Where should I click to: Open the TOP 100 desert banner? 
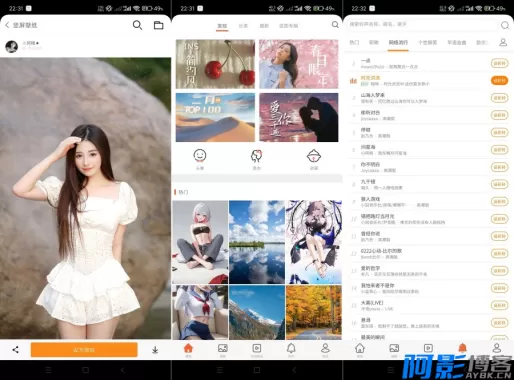215,117
